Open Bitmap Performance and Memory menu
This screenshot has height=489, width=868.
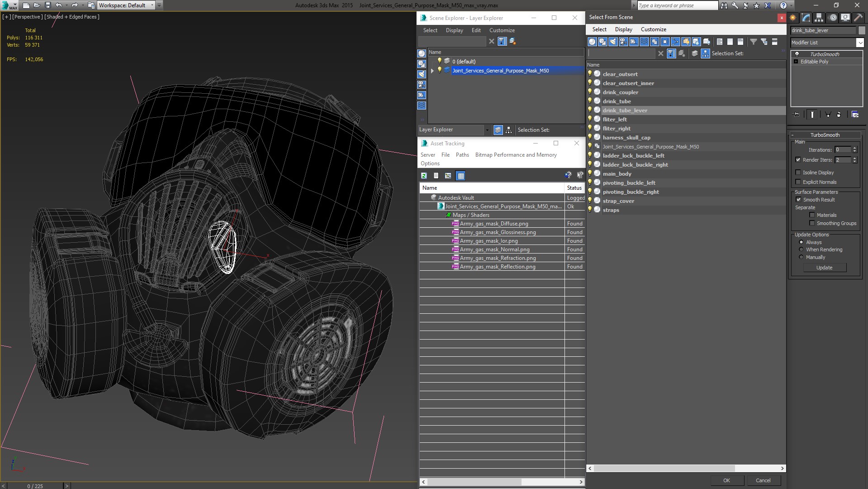[516, 155]
